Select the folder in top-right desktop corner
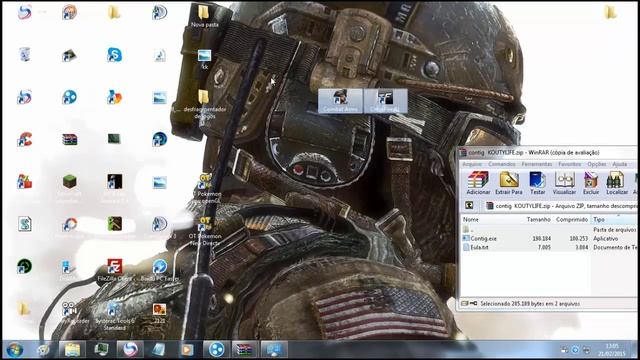This screenshot has width=640, height=360. coord(610,12)
